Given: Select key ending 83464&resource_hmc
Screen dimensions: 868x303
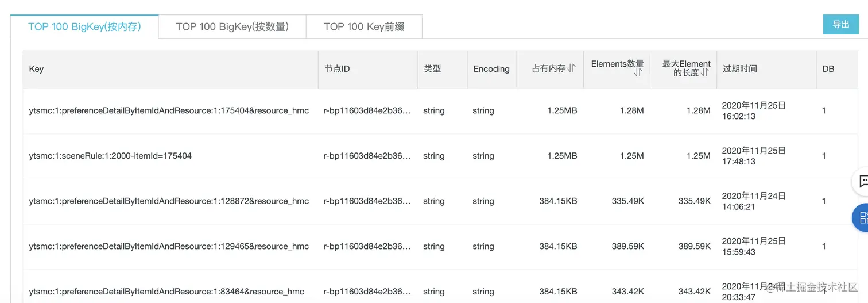Looking at the screenshot, I should [x=166, y=292].
